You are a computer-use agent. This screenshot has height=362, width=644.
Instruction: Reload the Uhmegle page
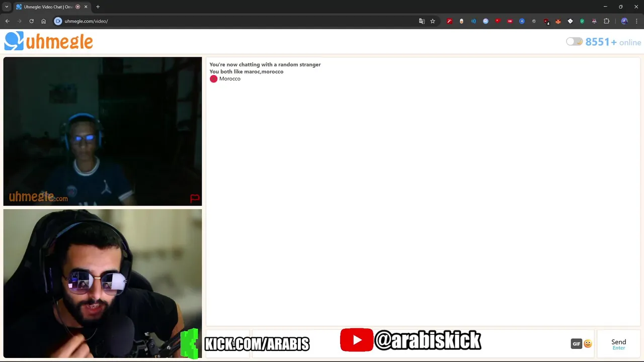[32, 21]
